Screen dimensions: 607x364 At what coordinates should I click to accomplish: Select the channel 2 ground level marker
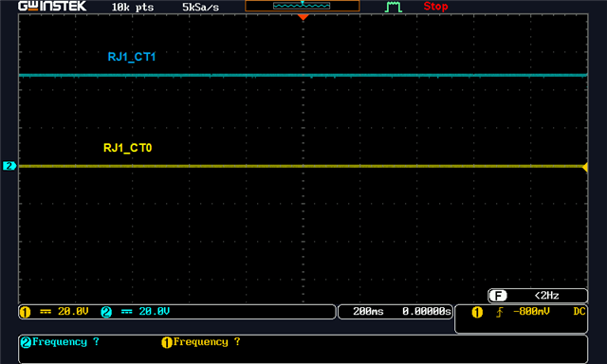click(x=9, y=166)
